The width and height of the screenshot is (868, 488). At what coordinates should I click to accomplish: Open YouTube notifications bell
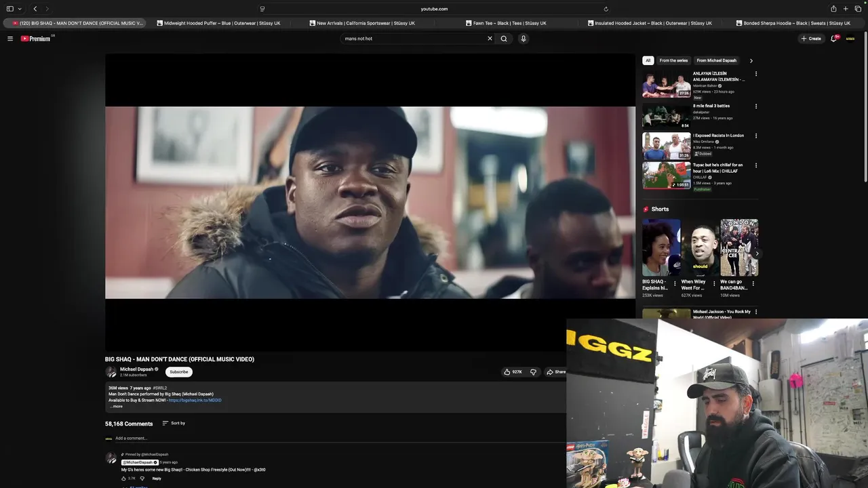click(834, 39)
